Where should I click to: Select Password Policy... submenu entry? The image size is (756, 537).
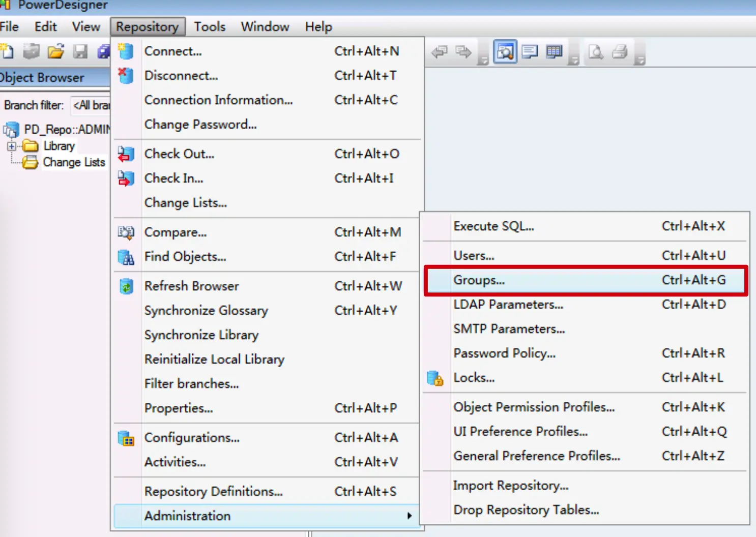pyautogui.click(x=585, y=353)
